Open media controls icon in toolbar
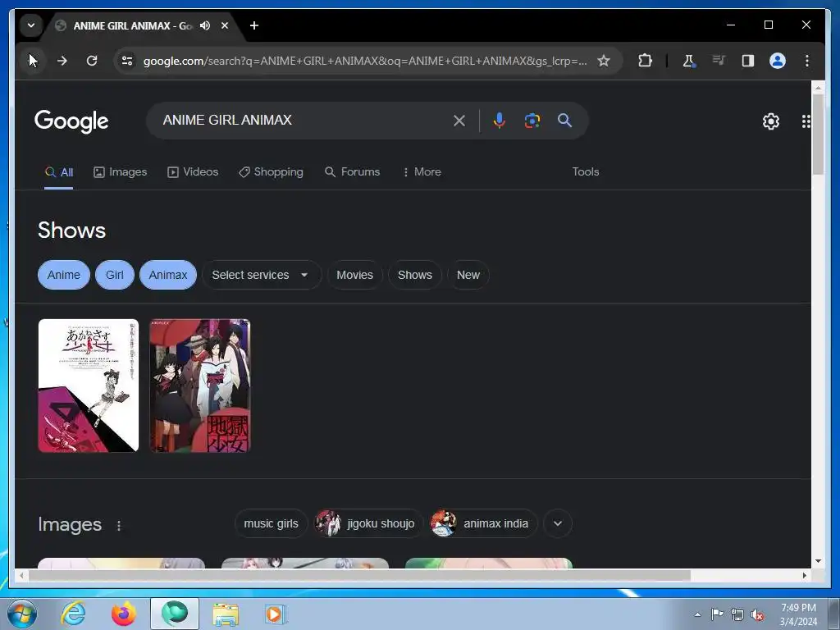 pos(719,60)
